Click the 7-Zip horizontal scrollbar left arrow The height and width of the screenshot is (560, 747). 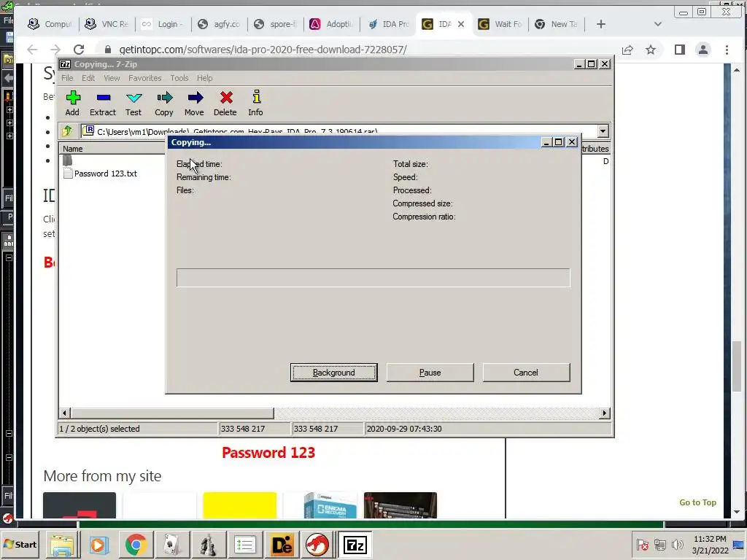tap(65, 413)
